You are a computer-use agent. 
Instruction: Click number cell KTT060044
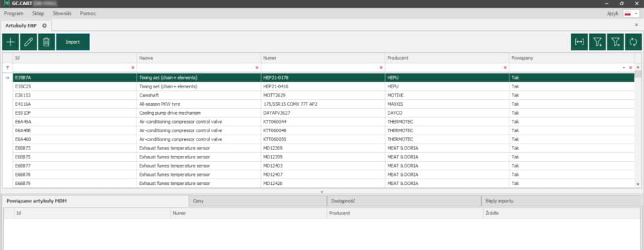click(323, 122)
